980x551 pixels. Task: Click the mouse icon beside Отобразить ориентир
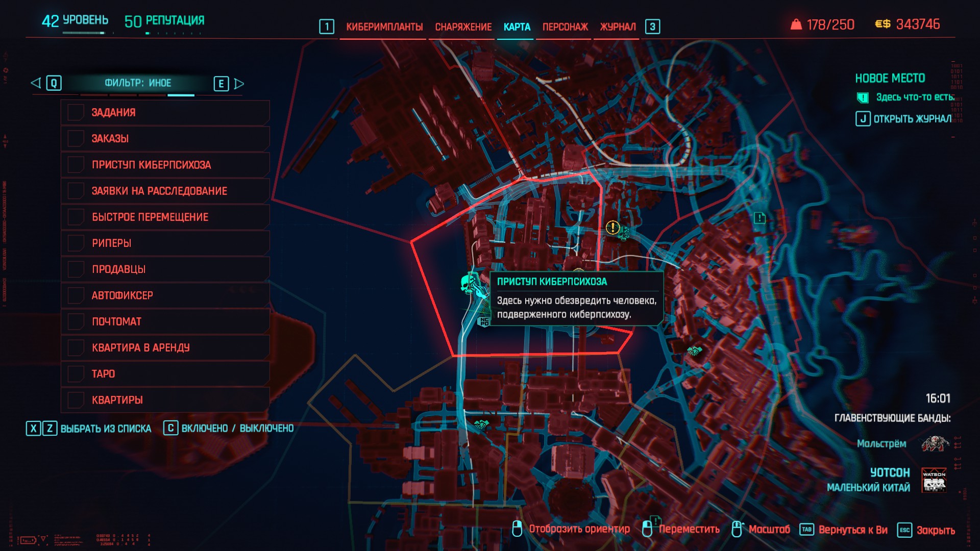(x=517, y=529)
